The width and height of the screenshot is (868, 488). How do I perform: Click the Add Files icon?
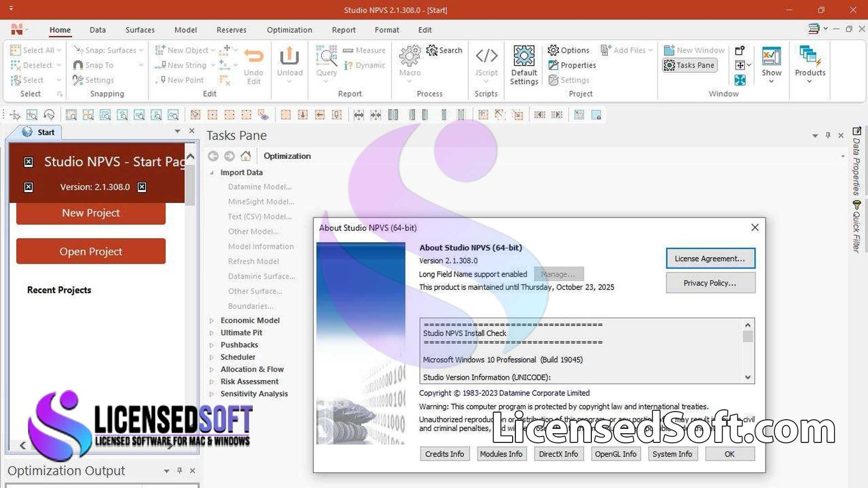606,50
